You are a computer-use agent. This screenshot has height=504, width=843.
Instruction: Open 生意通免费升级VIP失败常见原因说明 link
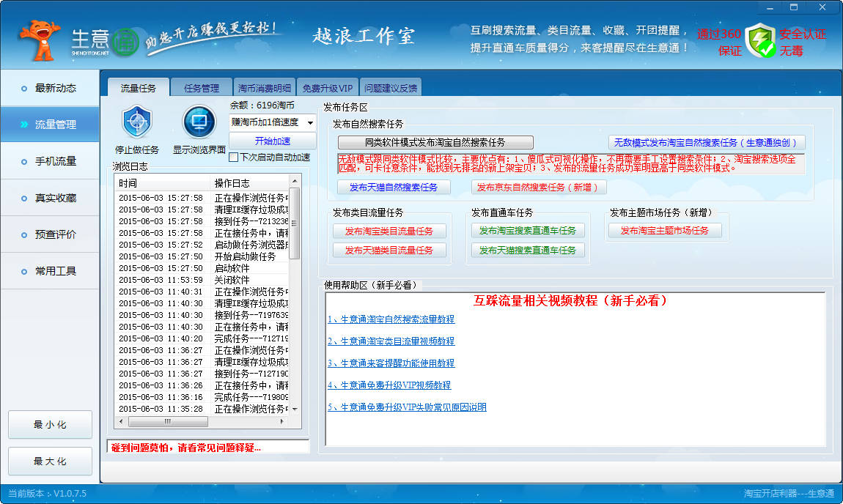pyautogui.click(x=407, y=407)
